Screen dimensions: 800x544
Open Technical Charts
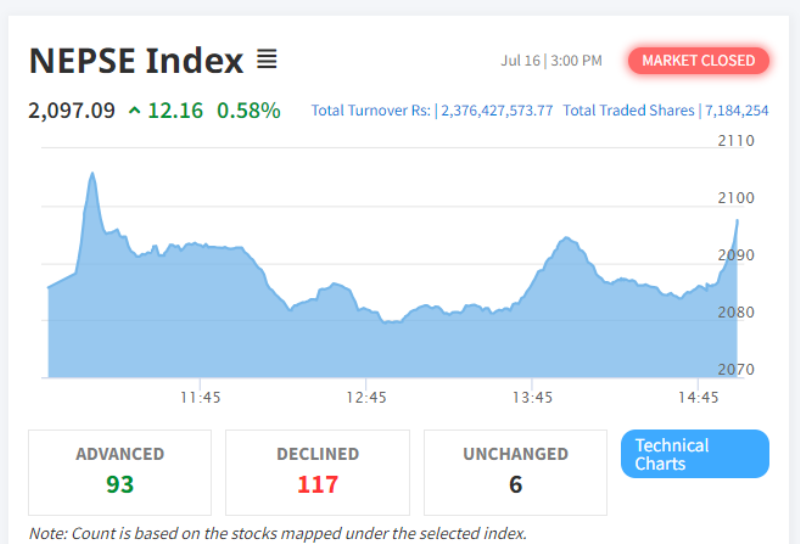pyautogui.click(x=694, y=454)
